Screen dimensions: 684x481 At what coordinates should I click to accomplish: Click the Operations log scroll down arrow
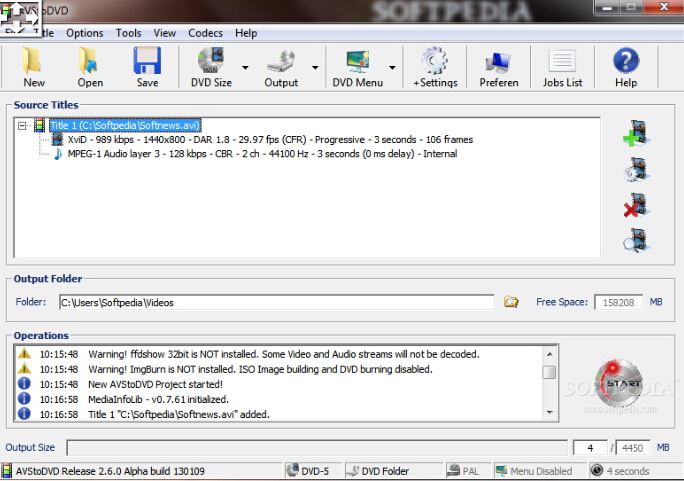(x=550, y=412)
